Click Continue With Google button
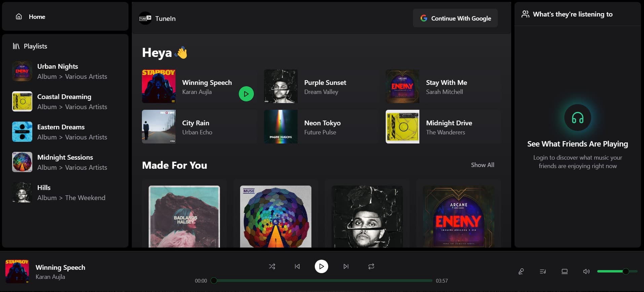644x292 pixels. click(x=455, y=18)
